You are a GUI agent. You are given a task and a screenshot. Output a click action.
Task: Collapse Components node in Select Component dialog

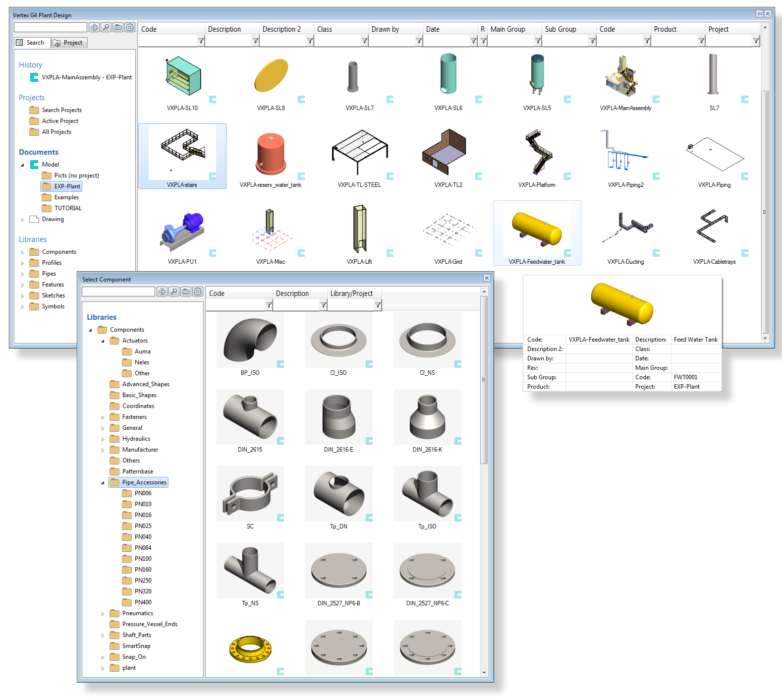pos(90,330)
